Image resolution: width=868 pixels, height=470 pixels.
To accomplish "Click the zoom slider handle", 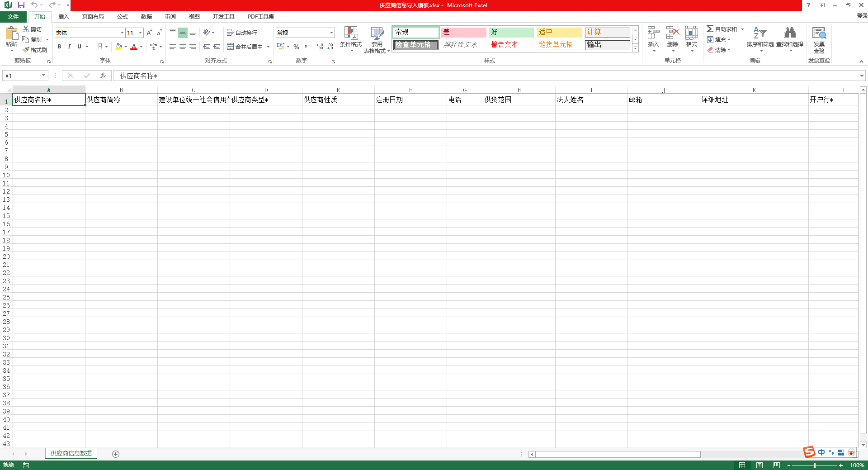I will pyautogui.click(x=815, y=465).
